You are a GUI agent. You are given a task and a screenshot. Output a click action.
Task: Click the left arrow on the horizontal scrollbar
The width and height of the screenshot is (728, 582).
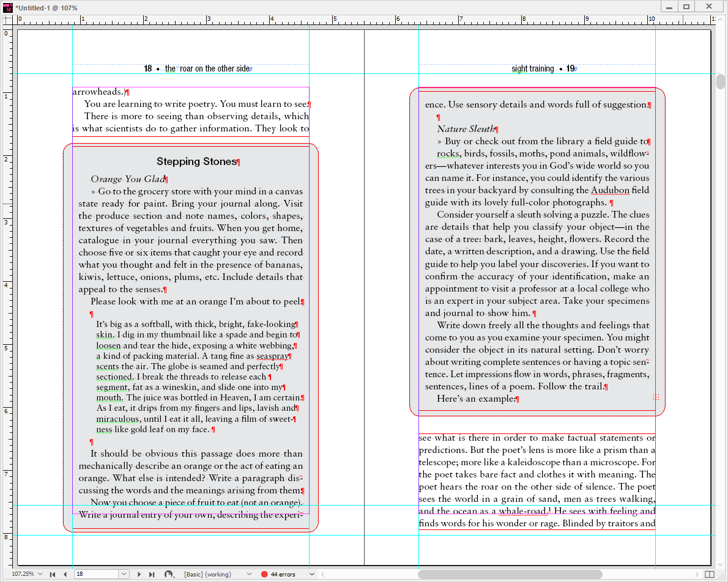(322, 574)
